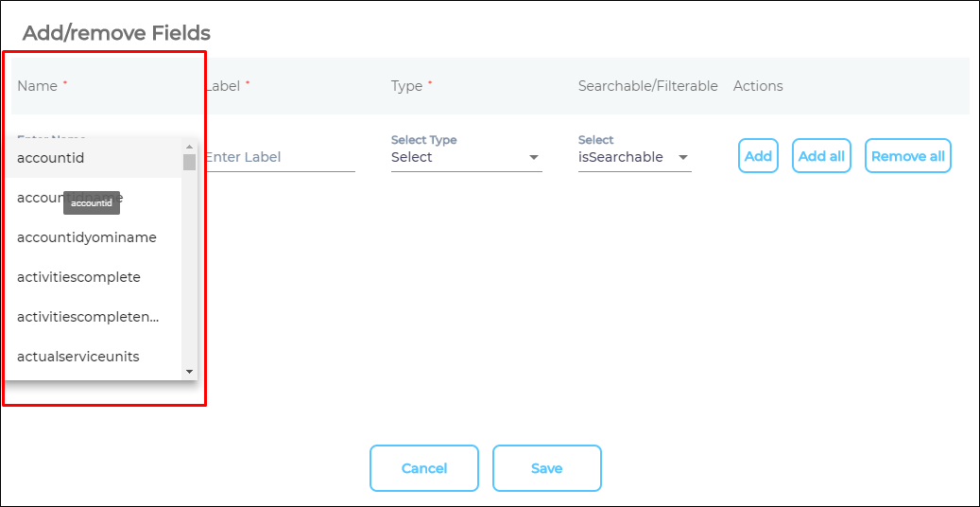Save the field changes

(x=546, y=468)
